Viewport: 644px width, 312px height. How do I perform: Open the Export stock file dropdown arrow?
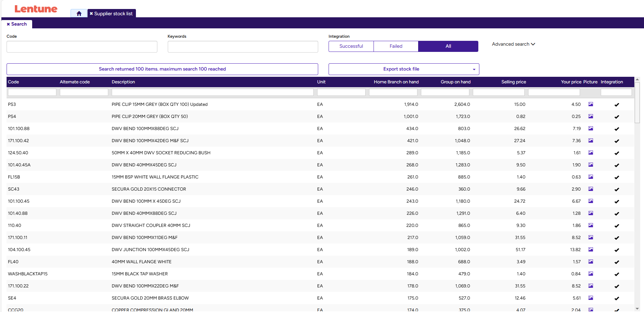tap(474, 69)
